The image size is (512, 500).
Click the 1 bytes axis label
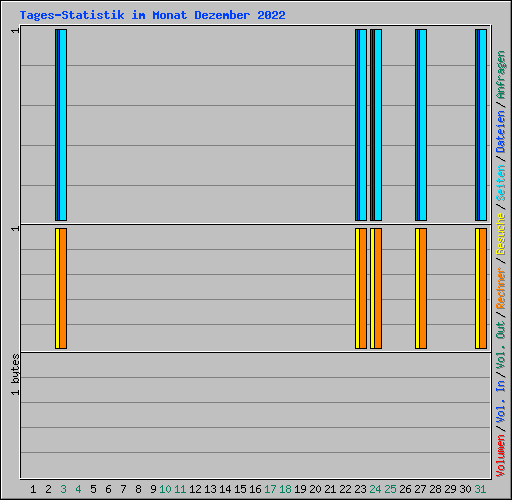pos(15,375)
